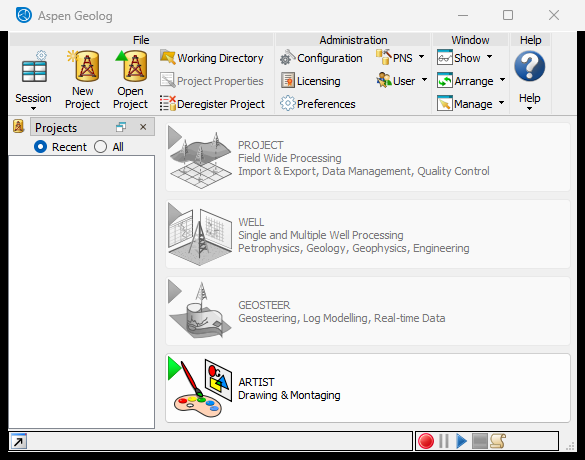Launch the GEOSTEER module
The width and height of the screenshot is (585, 460).
(x=368, y=311)
